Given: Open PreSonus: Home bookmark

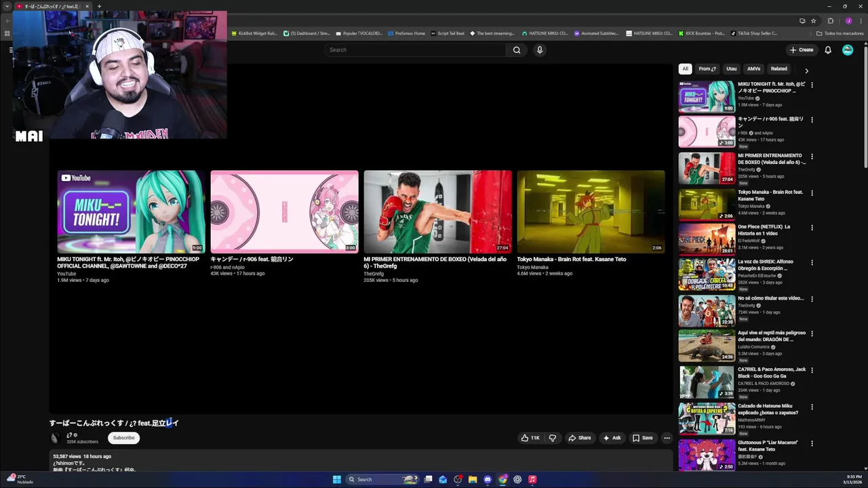Looking at the screenshot, I should coord(406,33).
